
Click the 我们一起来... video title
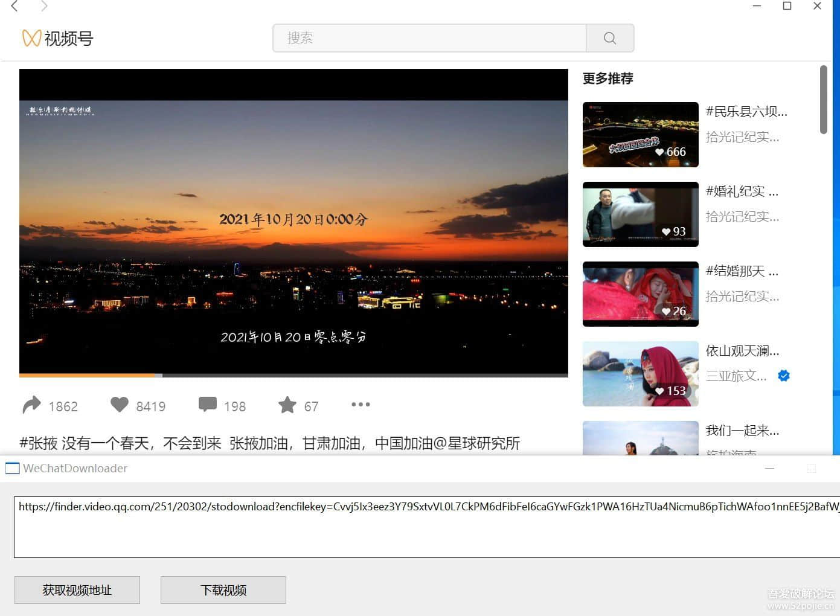click(743, 431)
